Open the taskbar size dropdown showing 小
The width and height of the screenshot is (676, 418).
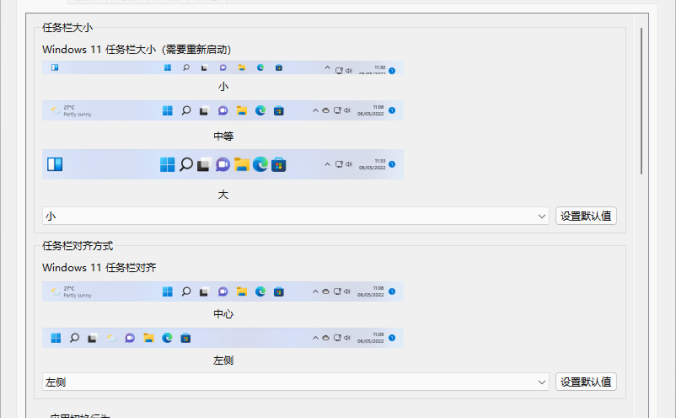click(296, 216)
